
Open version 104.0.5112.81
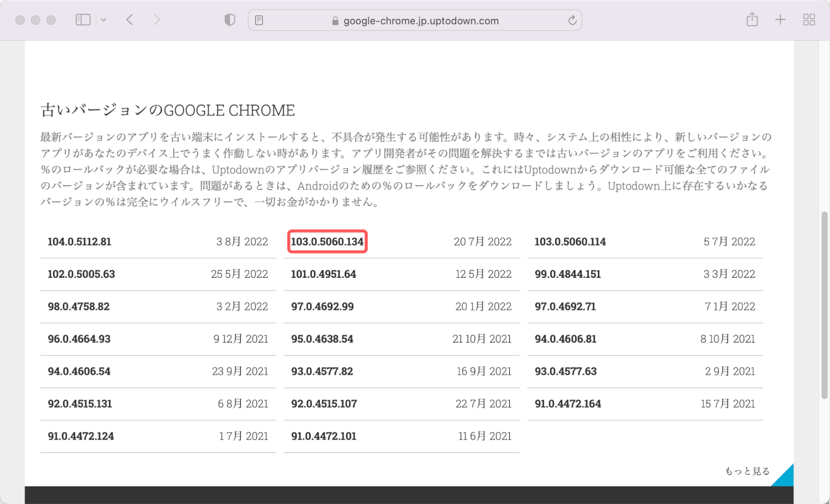point(79,242)
